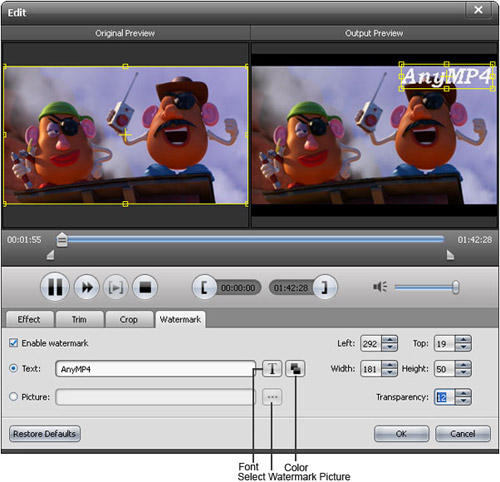Open the watermark text Color picker

295,369
